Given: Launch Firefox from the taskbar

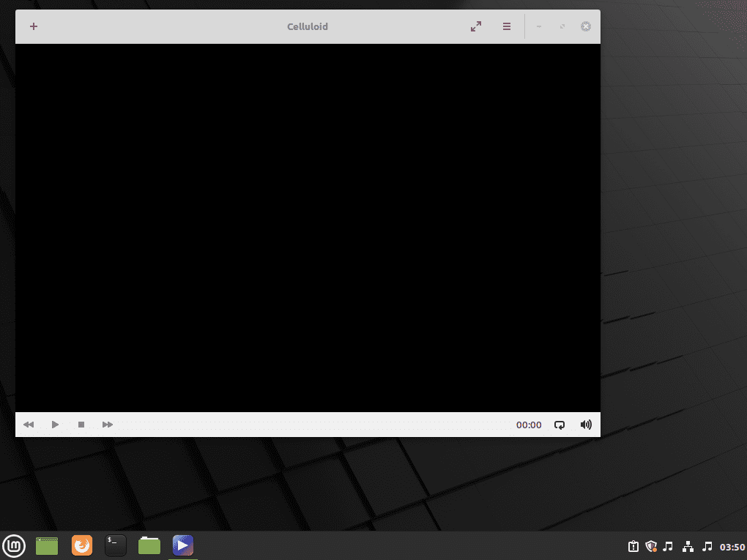Looking at the screenshot, I should (x=81, y=545).
